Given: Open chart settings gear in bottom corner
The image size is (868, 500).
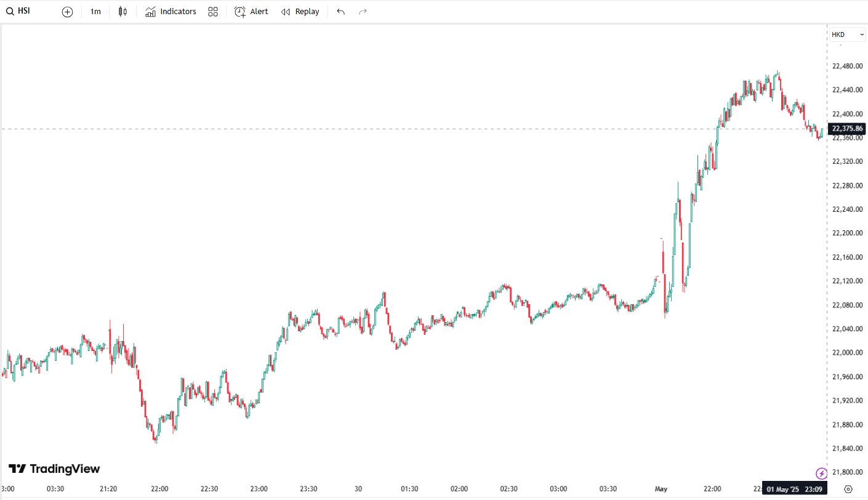Looking at the screenshot, I should [848, 490].
